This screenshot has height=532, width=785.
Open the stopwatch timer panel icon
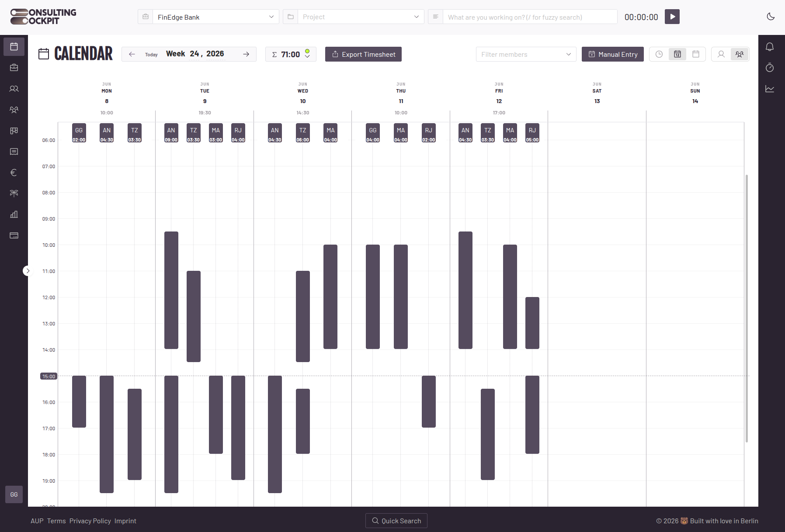tap(770, 68)
